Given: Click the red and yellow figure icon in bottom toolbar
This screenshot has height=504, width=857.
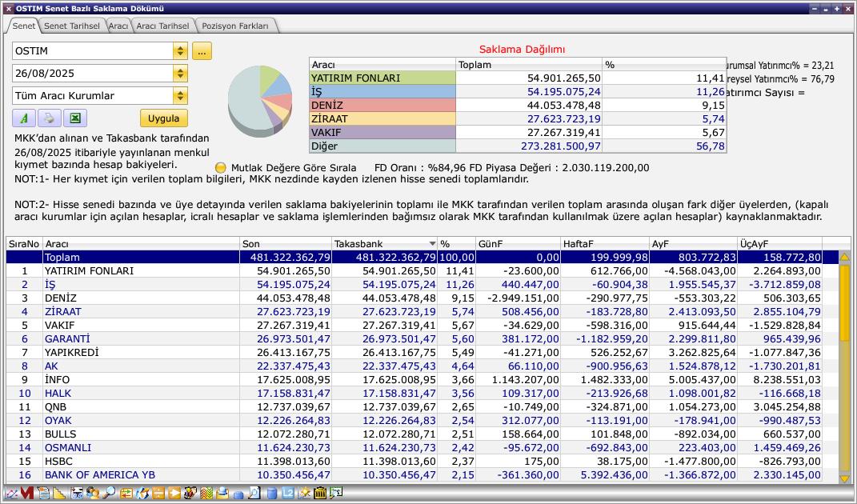Looking at the screenshot, I should (x=190, y=493).
